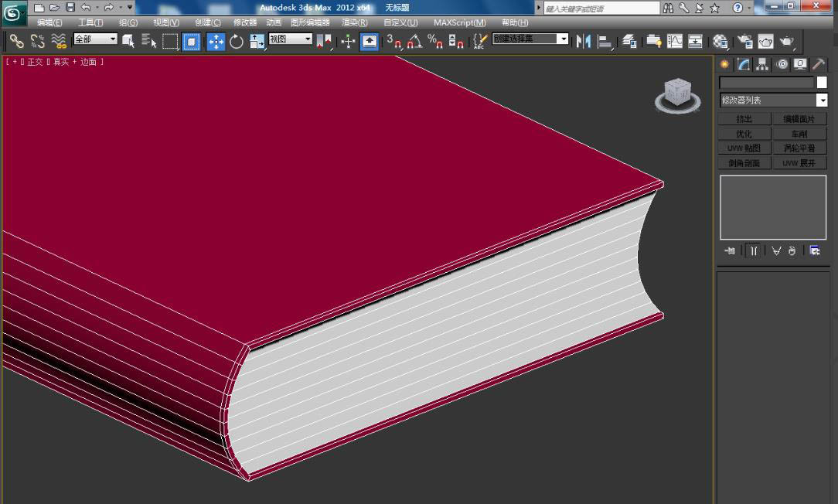Select the Select and Move tool
Screen dimensions: 838x504
click(216, 41)
